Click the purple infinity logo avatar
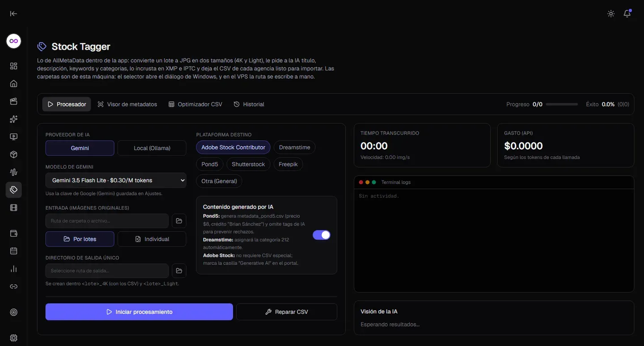This screenshot has width=644, height=346. (14, 41)
